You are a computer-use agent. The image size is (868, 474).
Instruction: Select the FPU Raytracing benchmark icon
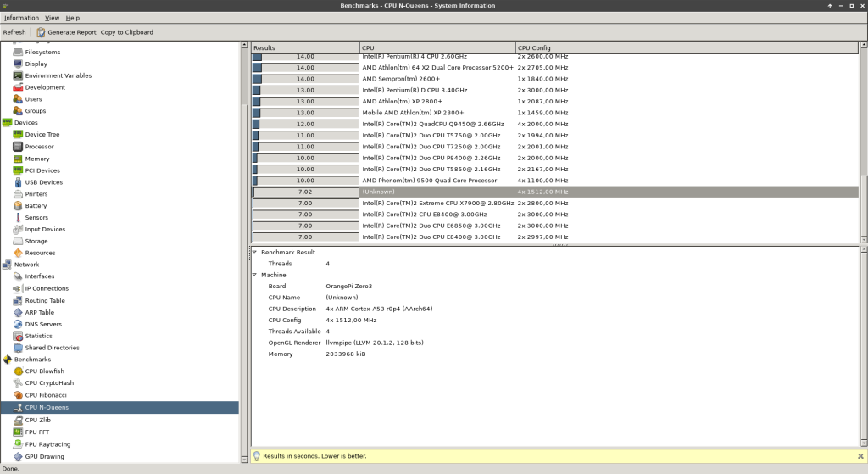[18, 444]
